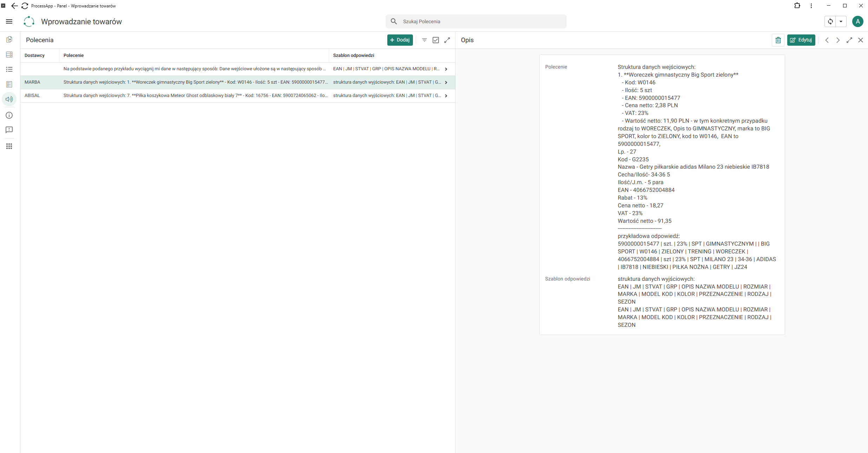This screenshot has width=868, height=453.
Task: Expand the Opis detail panel
Action: 849,40
